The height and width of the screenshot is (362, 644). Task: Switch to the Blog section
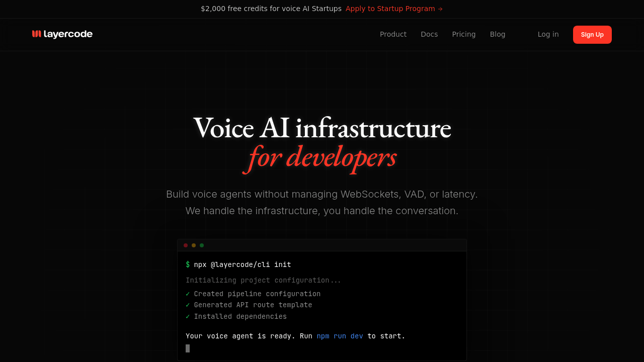coord(498,34)
